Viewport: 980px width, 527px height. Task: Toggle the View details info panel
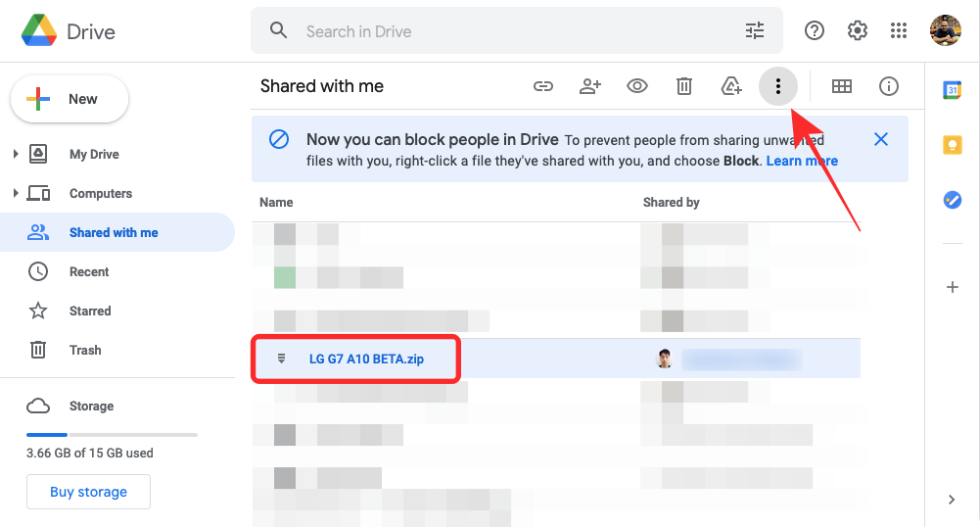tap(889, 86)
